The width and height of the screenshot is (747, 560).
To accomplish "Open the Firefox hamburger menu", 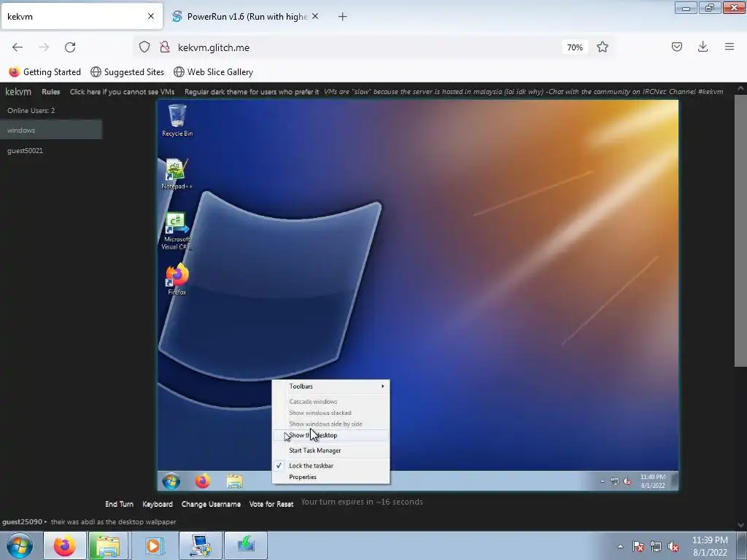I will pyautogui.click(x=729, y=47).
